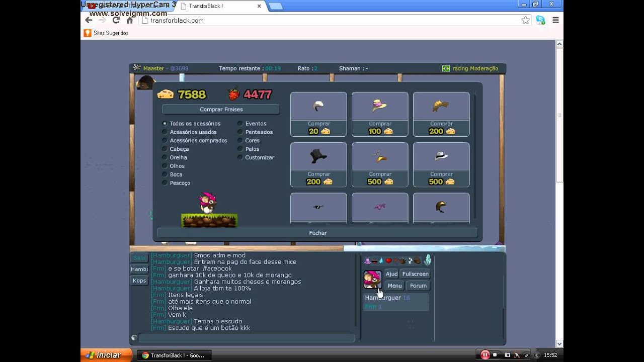
Task: Open the 'Kops' chat tab
Action: pos(139,281)
